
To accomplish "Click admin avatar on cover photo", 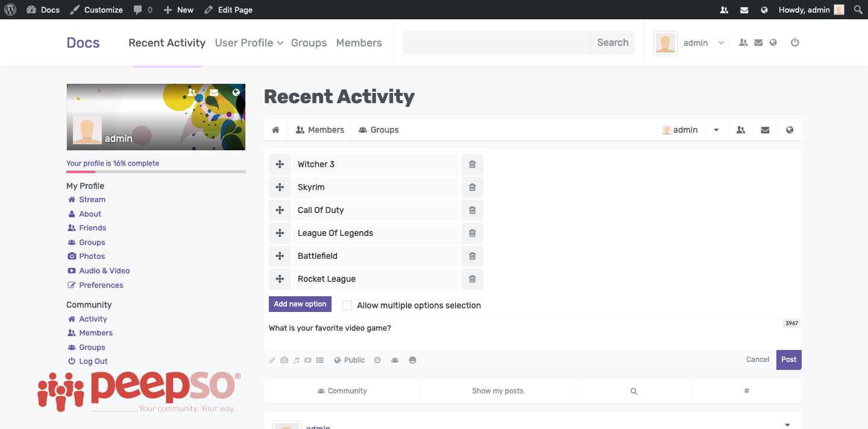I will [87, 130].
